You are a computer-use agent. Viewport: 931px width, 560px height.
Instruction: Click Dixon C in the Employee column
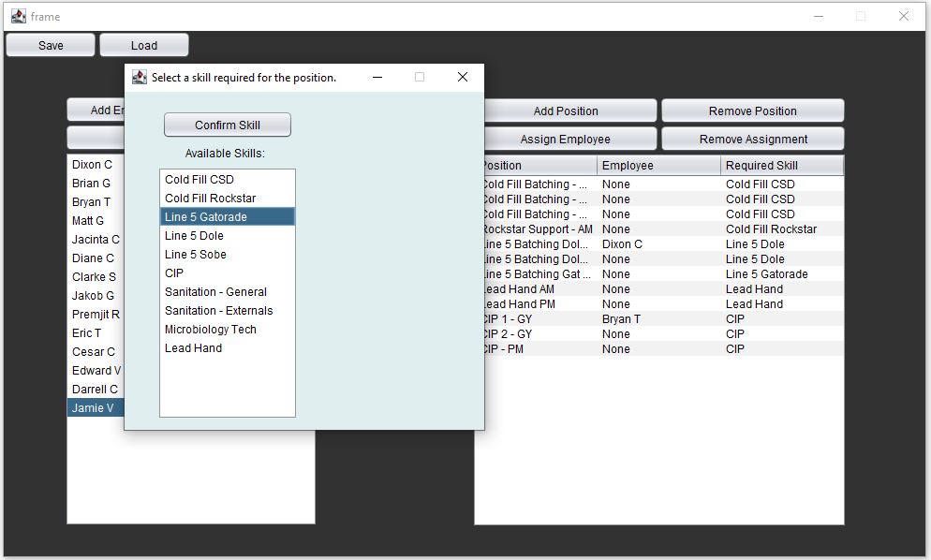coord(622,244)
